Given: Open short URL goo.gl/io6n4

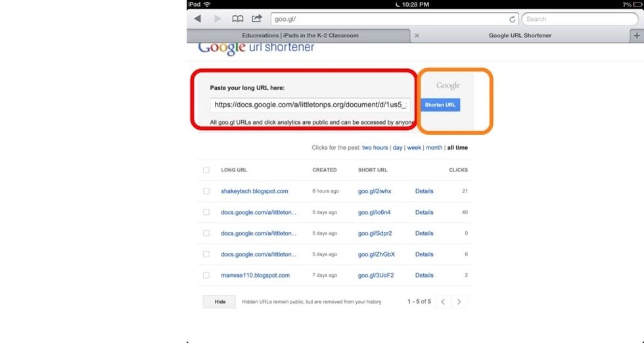Looking at the screenshot, I should (x=374, y=212).
